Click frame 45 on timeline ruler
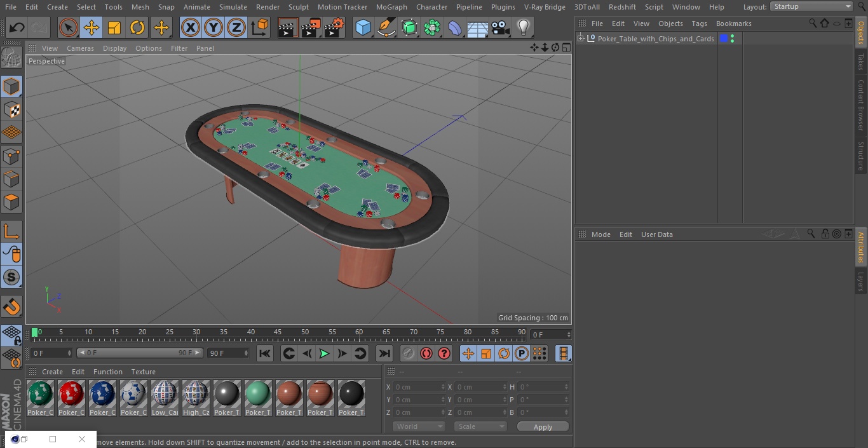The height and width of the screenshot is (448, 868). tap(278, 332)
